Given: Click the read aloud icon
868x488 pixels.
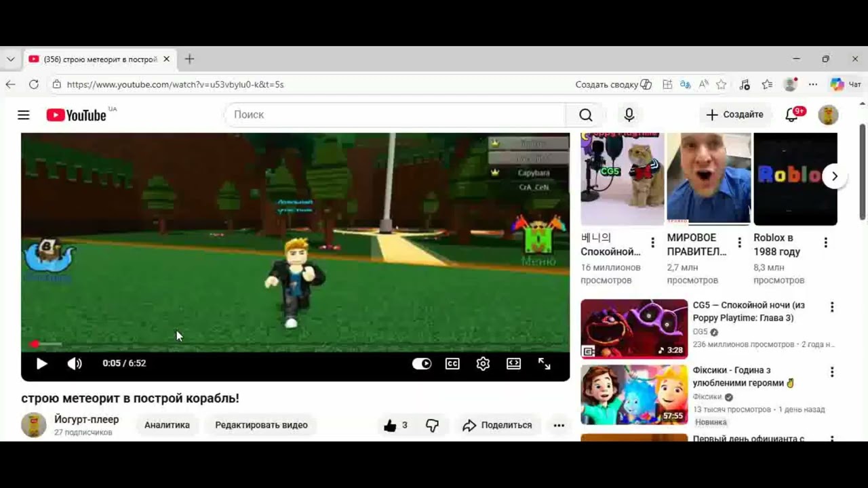Looking at the screenshot, I should (704, 85).
